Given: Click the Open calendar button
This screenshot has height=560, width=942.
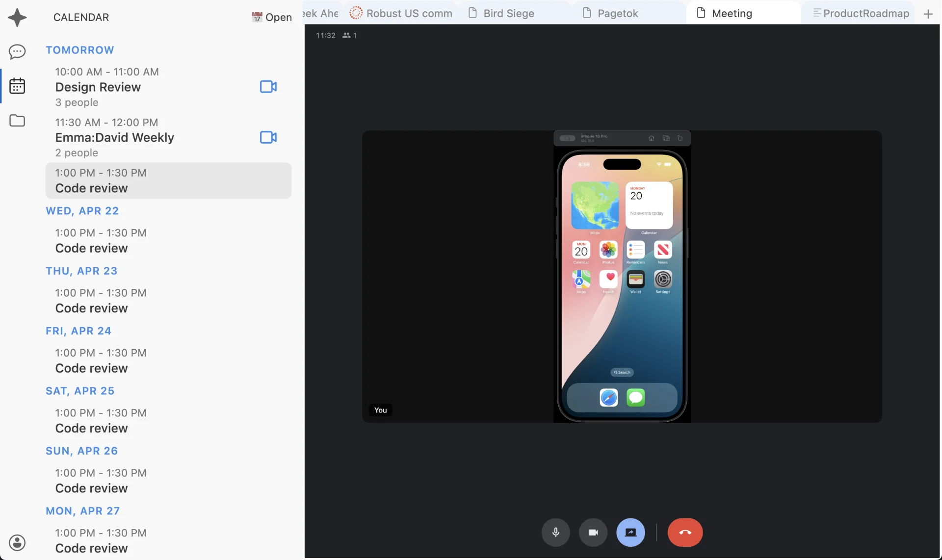Looking at the screenshot, I should [271, 17].
